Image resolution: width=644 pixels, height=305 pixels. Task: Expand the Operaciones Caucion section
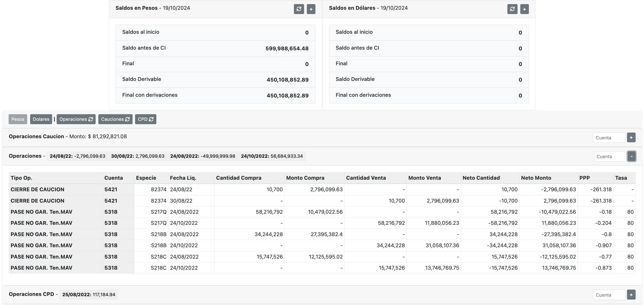coord(631,138)
